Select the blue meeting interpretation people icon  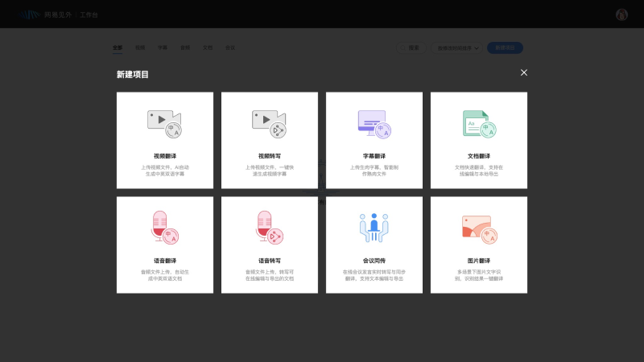374,227
